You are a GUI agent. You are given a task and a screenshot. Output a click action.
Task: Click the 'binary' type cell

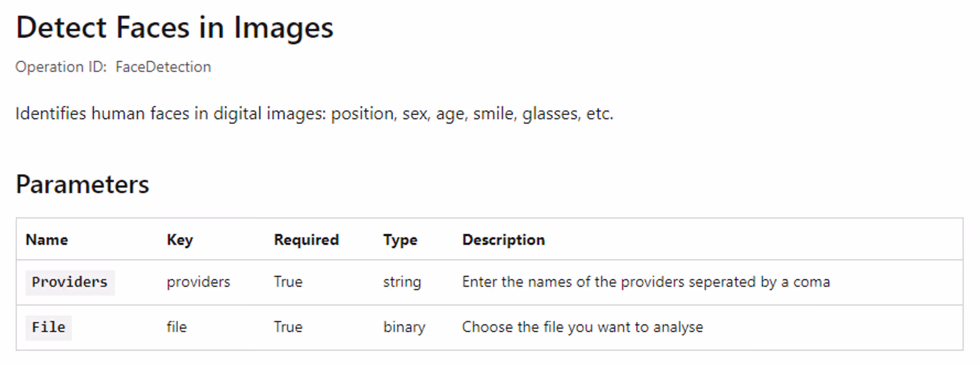[404, 327]
